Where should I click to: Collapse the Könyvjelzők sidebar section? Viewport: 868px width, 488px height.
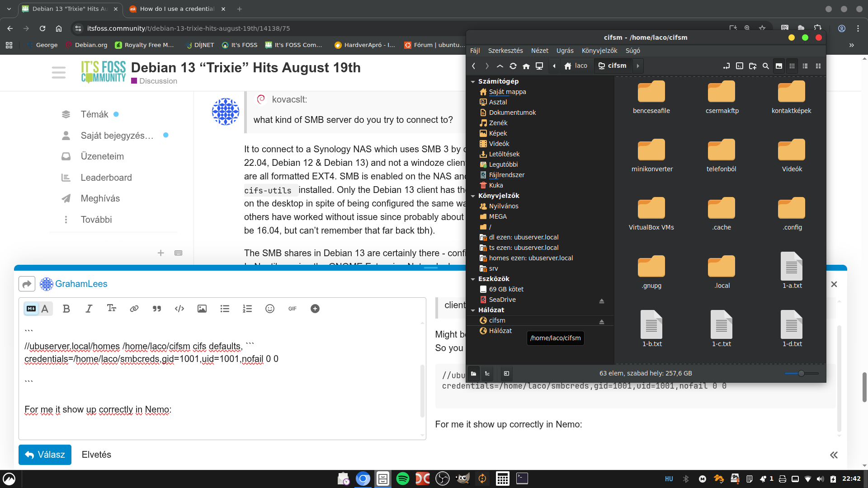coord(473,196)
